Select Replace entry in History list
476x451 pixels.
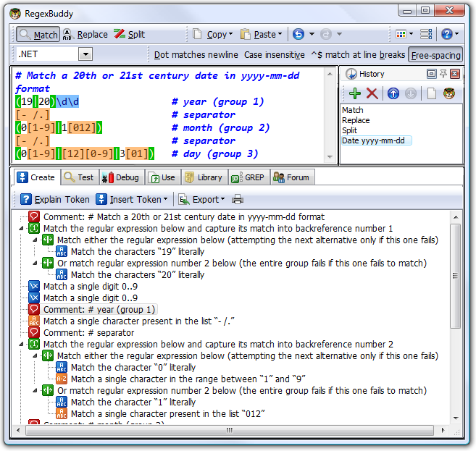pos(356,120)
